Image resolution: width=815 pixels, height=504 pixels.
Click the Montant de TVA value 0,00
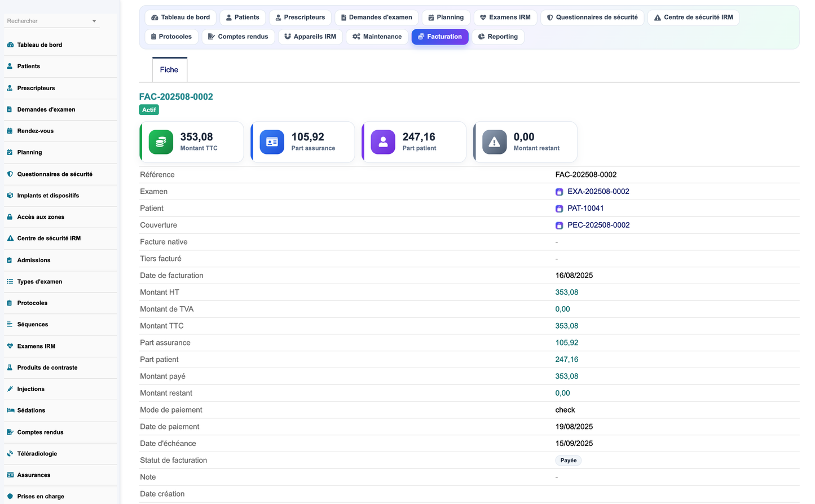pos(563,309)
